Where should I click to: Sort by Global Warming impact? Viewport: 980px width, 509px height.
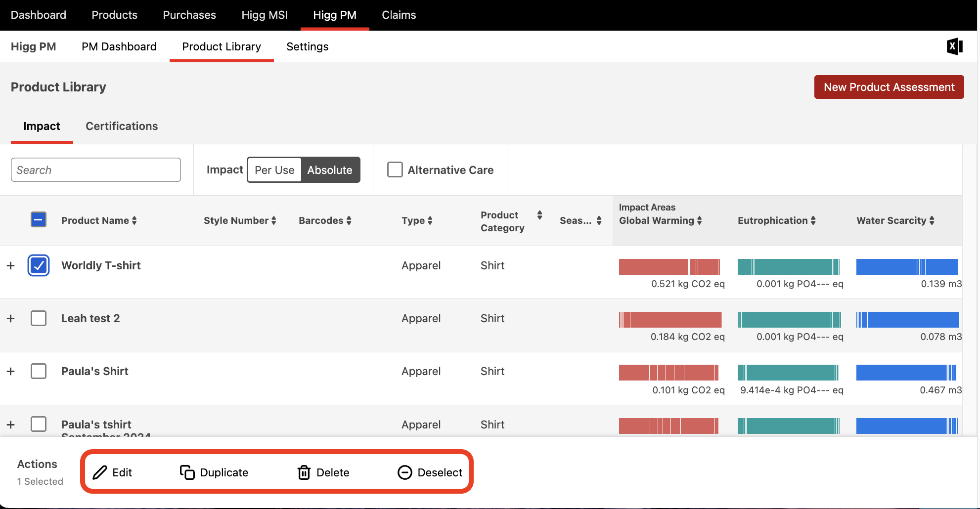pos(700,220)
